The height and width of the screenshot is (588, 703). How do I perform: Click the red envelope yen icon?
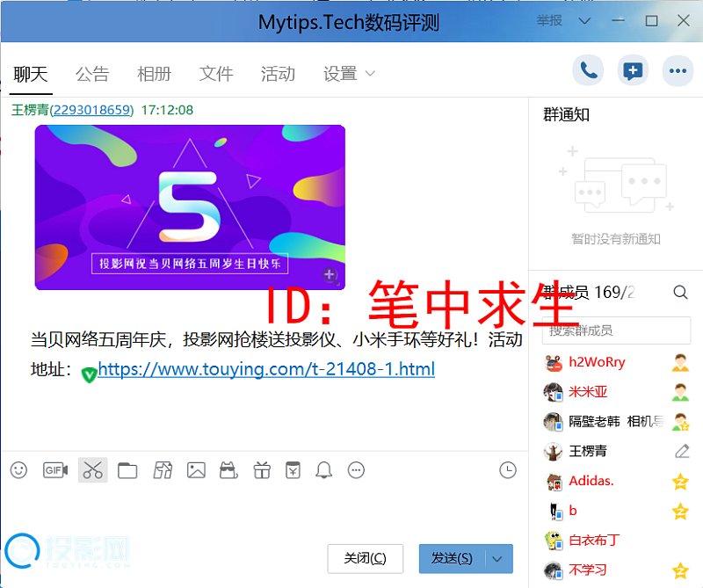click(x=293, y=471)
